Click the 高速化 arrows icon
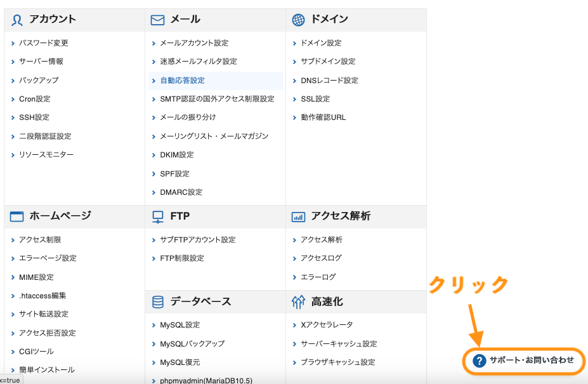This screenshot has height=384, width=588. tap(298, 302)
